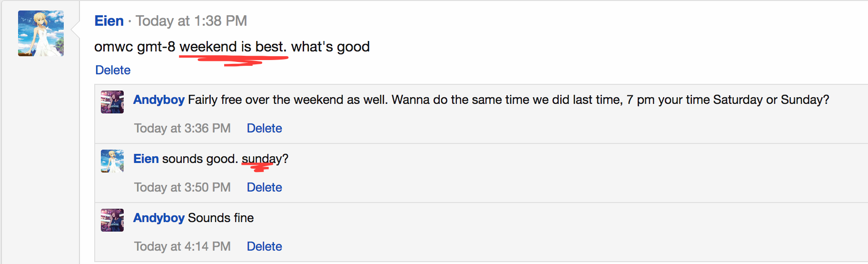Click the 4:14 PM reply timestamp

pos(182,246)
